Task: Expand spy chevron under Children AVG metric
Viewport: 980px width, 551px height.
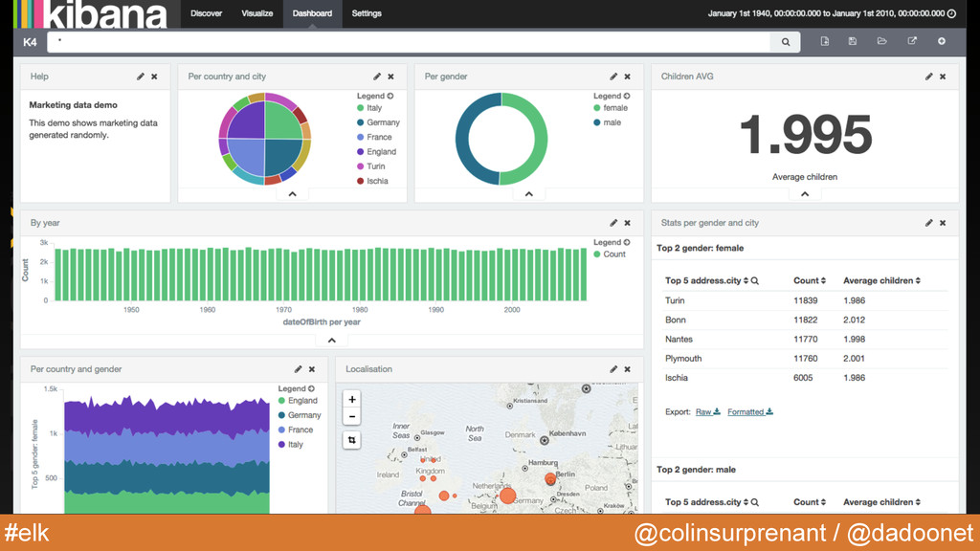Action: click(x=805, y=194)
